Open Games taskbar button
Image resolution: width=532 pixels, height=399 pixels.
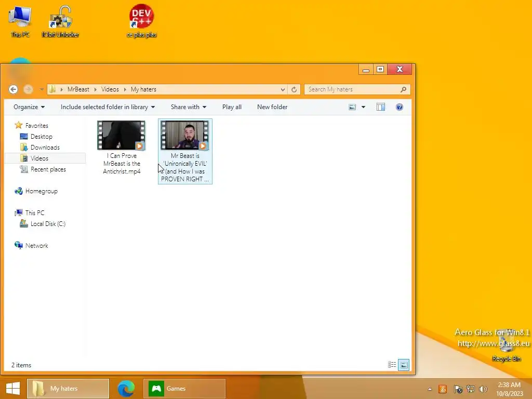coord(184,389)
